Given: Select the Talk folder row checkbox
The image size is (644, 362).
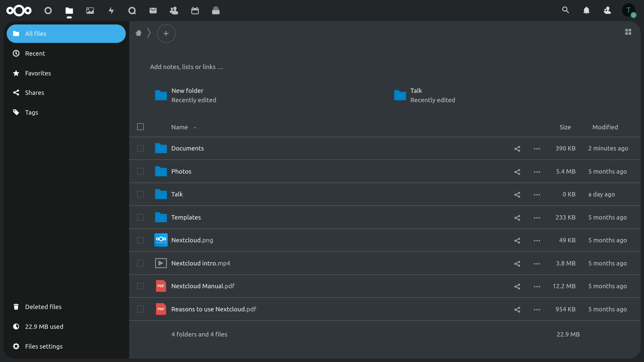Looking at the screenshot, I should click(140, 194).
